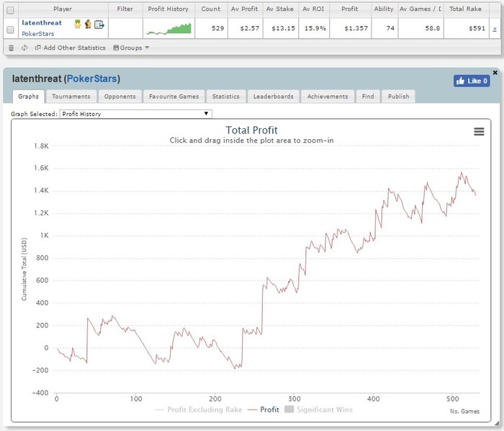Screen dimensions: 504x431
Task: Open latenthreat player link
Action: click(x=42, y=23)
